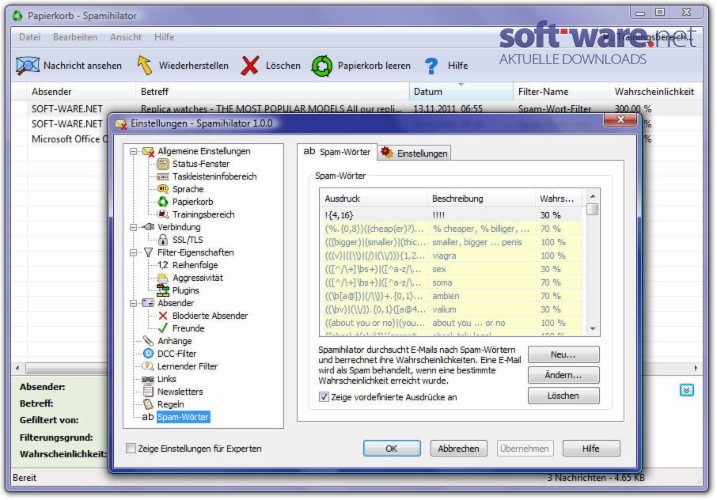
Task: Select the Status-Fenster tree icon
Action: coord(163,164)
